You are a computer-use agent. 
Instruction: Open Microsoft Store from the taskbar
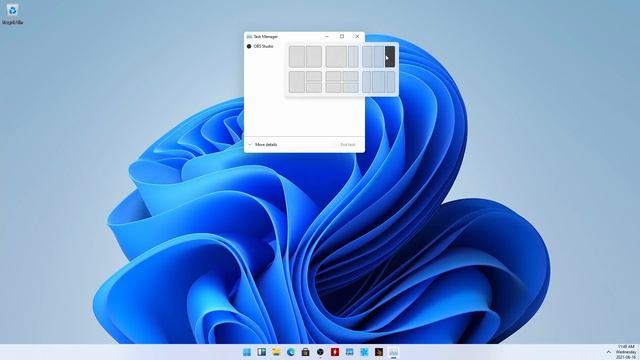305,352
